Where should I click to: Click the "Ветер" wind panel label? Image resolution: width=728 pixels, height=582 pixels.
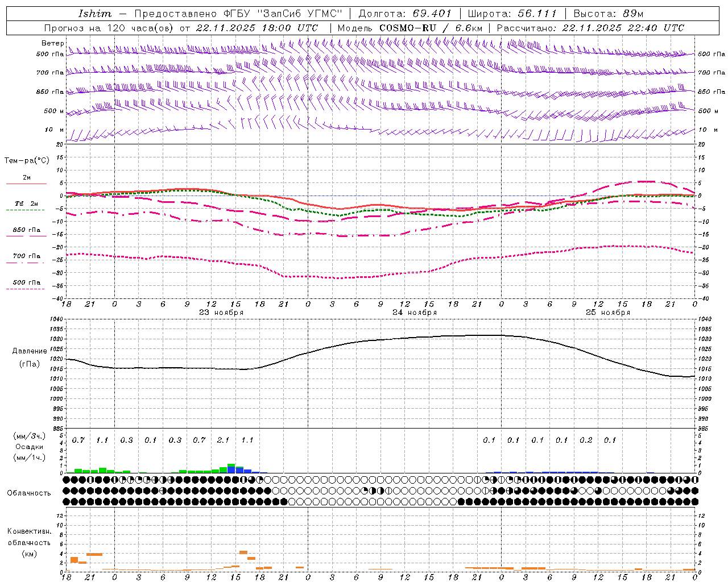pyautogui.click(x=52, y=43)
